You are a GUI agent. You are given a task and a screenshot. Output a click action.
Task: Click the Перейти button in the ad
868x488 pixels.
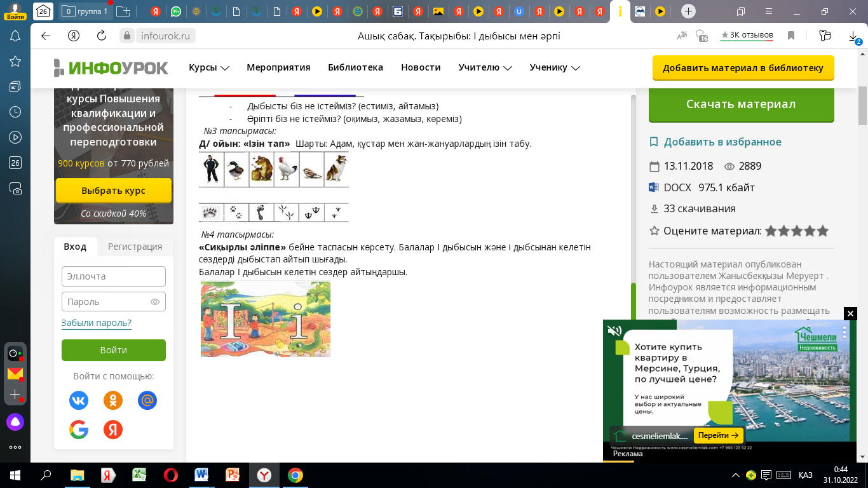click(719, 435)
